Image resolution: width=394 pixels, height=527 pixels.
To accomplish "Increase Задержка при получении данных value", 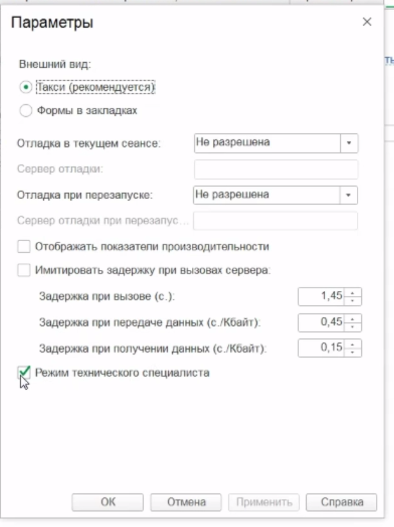I will [353, 344].
